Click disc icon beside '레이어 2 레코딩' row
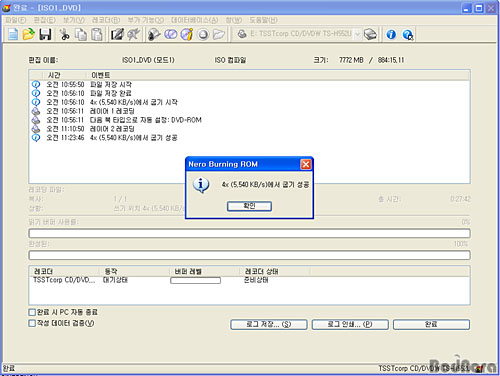This screenshot has height=376, width=500. (36, 129)
